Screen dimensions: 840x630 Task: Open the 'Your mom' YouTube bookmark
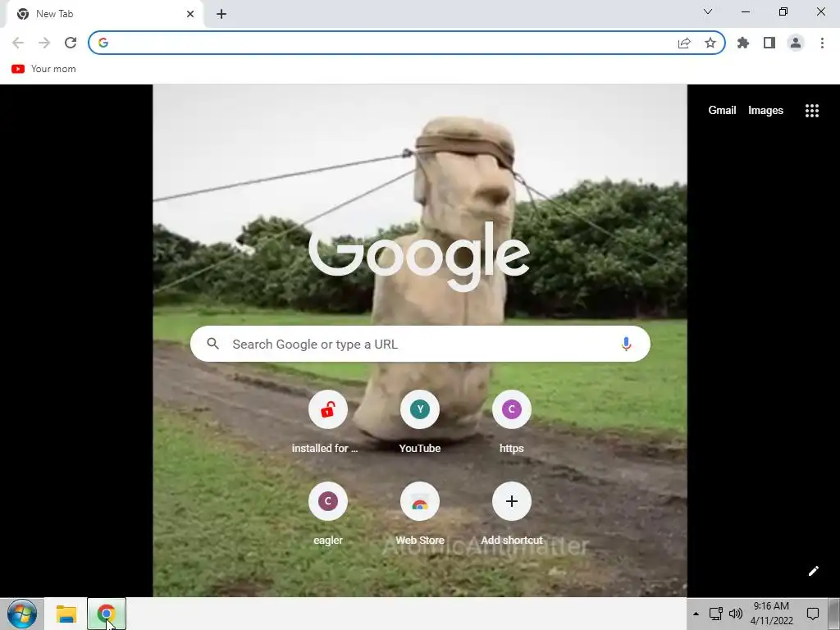pyautogui.click(x=44, y=69)
